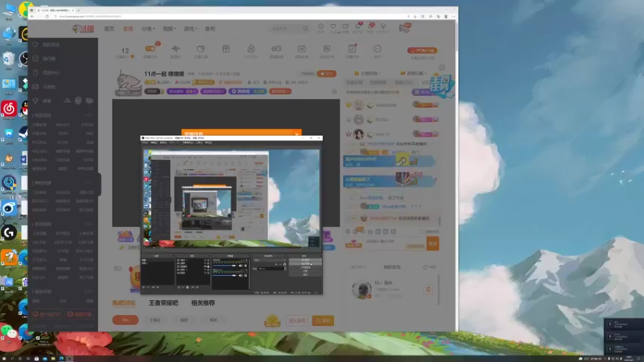Expand the 视频 dropdown in the top navigation
644x362 pixels.
tap(169, 29)
